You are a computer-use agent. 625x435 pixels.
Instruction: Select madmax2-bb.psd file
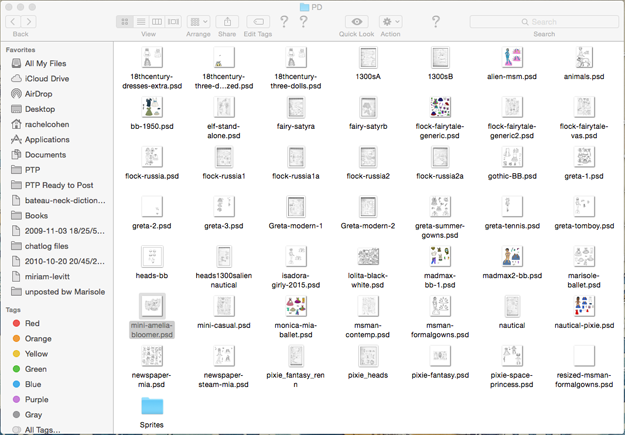pos(512,262)
